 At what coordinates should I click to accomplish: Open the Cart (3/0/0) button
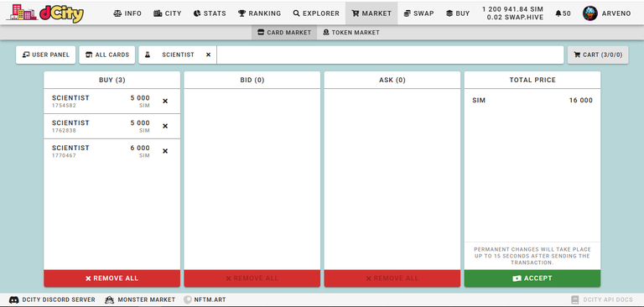click(x=598, y=55)
